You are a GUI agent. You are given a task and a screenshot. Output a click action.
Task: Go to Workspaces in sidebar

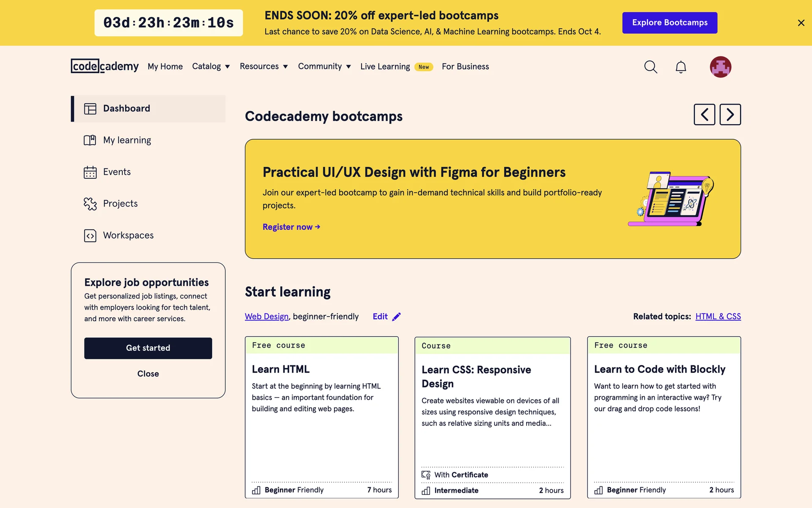(128, 235)
